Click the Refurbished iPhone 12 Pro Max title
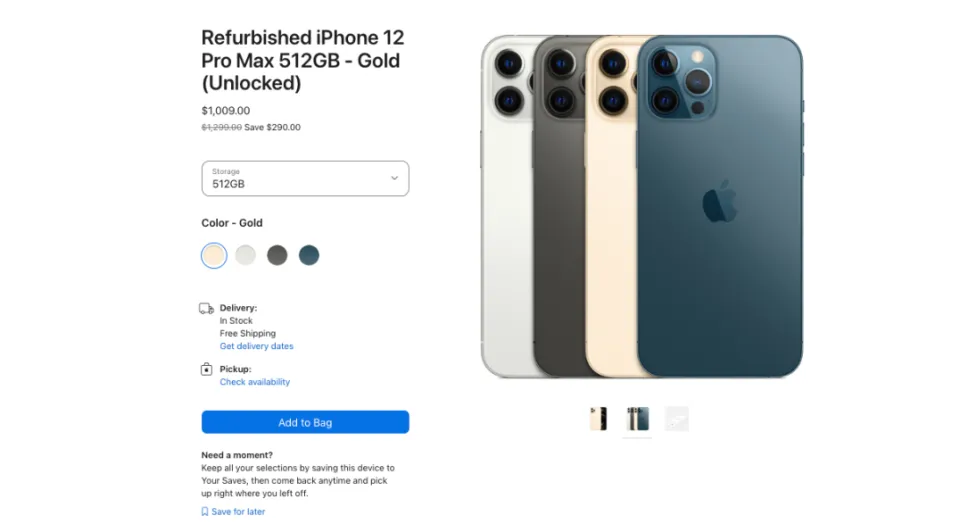This screenshot has width=960, height=532. coord(301,60)
